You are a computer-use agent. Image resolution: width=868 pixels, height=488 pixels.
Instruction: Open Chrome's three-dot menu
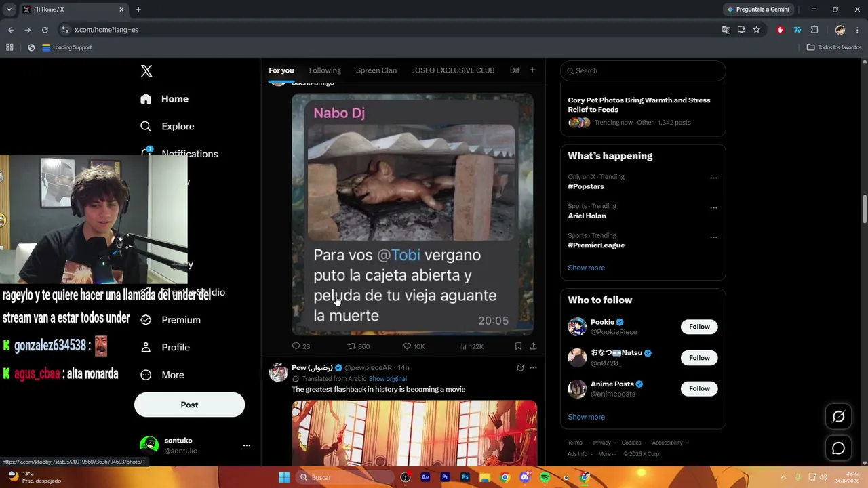click(858, 30)
